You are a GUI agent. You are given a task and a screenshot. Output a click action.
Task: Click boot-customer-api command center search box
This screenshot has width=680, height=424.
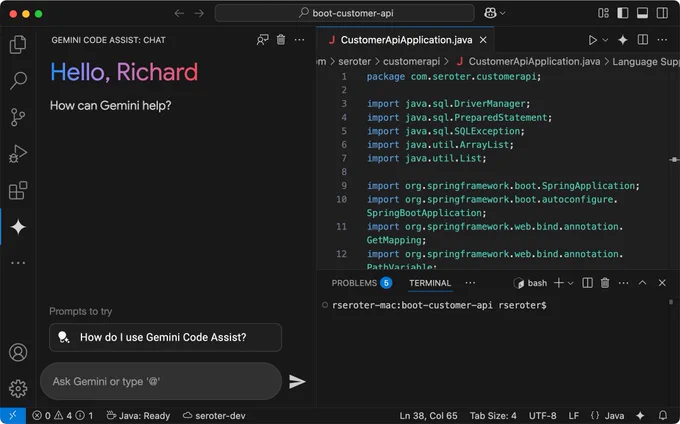(x=344, y=13)
